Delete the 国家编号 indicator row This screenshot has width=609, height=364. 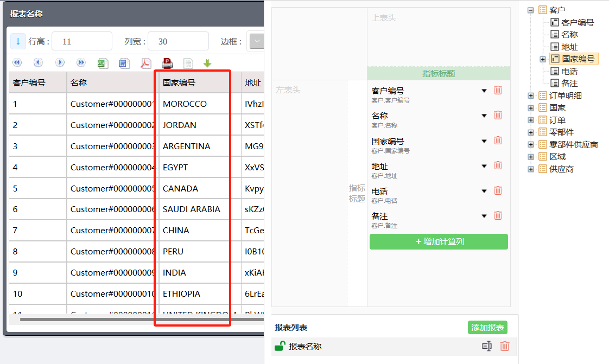pos(498,141)
